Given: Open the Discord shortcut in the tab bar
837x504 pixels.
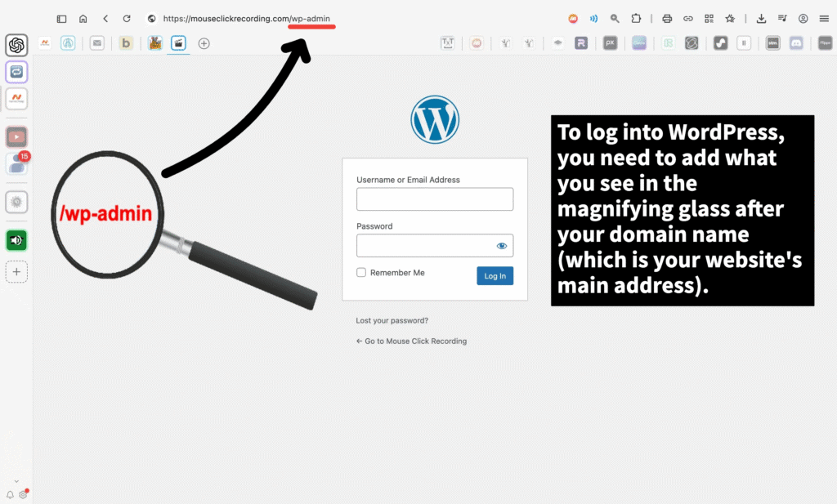Looking at the screenshot, I should coord(796,43).
